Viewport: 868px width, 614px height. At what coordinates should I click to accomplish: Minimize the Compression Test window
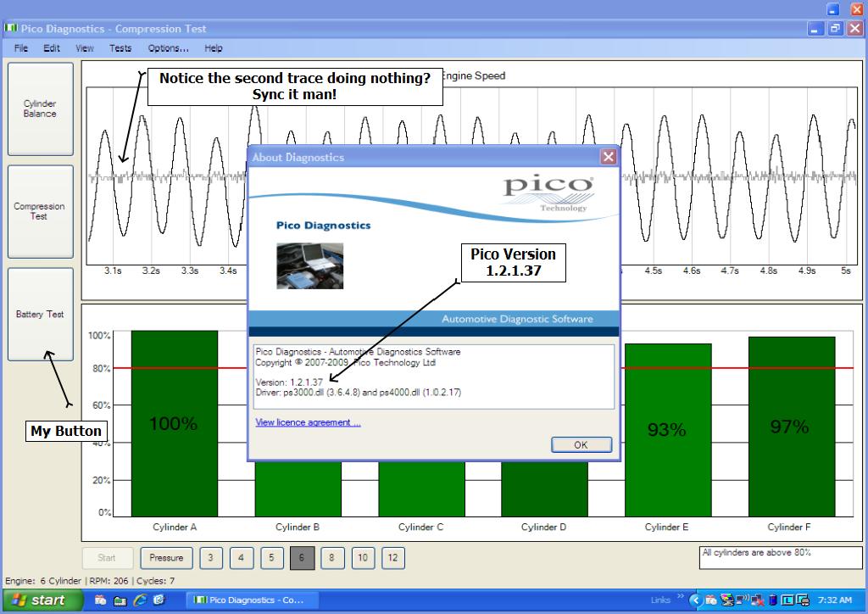pyautogui.click(x=814, y=29)
